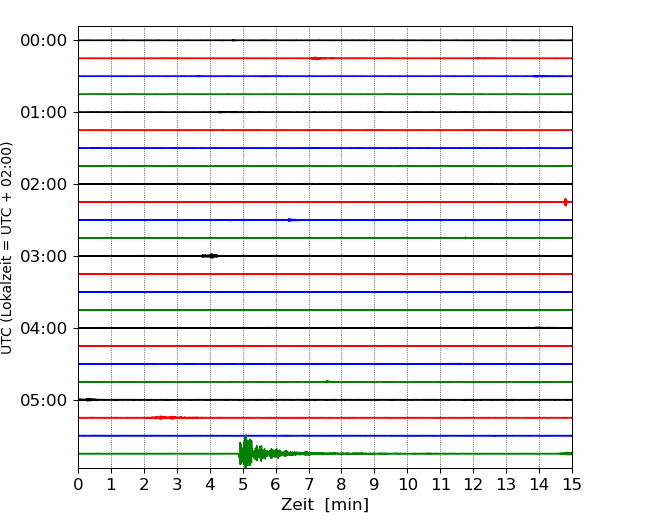Click the 01:00 y-axis time label

pyautogui.click(x=44, y=112)
